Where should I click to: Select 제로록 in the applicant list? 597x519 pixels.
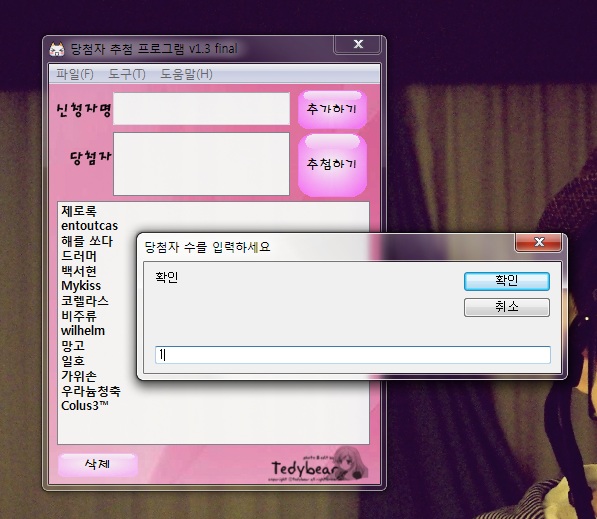click(x=79, y=211)
